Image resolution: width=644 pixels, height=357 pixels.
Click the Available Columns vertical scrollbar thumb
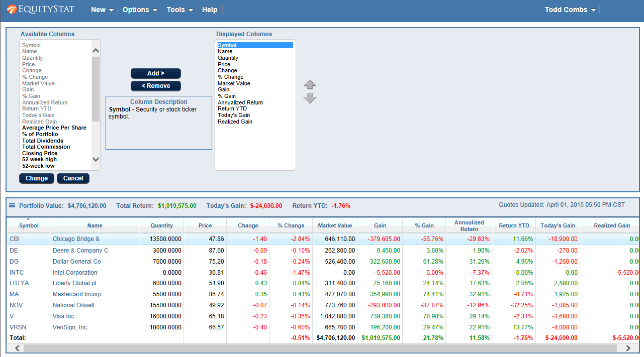tap(96, 89)
